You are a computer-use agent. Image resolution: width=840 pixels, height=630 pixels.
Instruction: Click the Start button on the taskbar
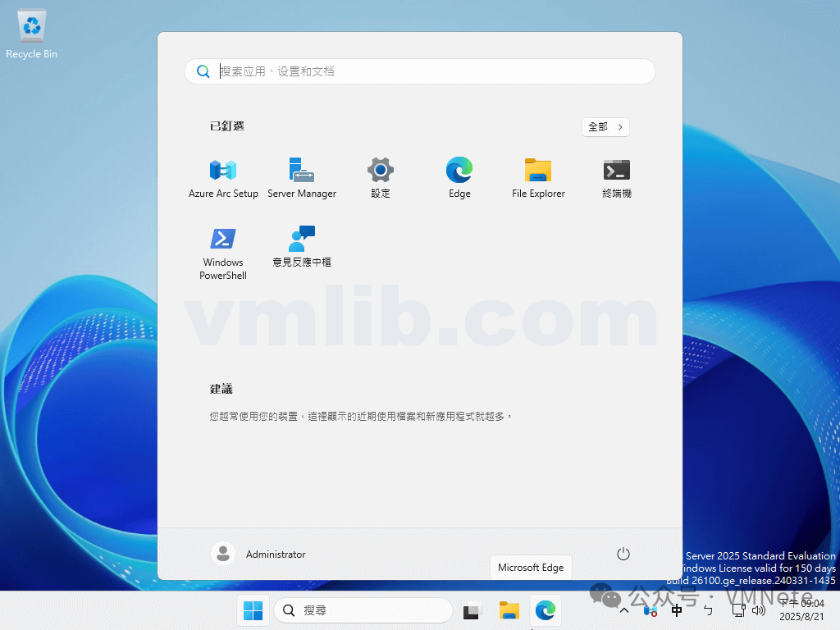[x=253, y=610]
